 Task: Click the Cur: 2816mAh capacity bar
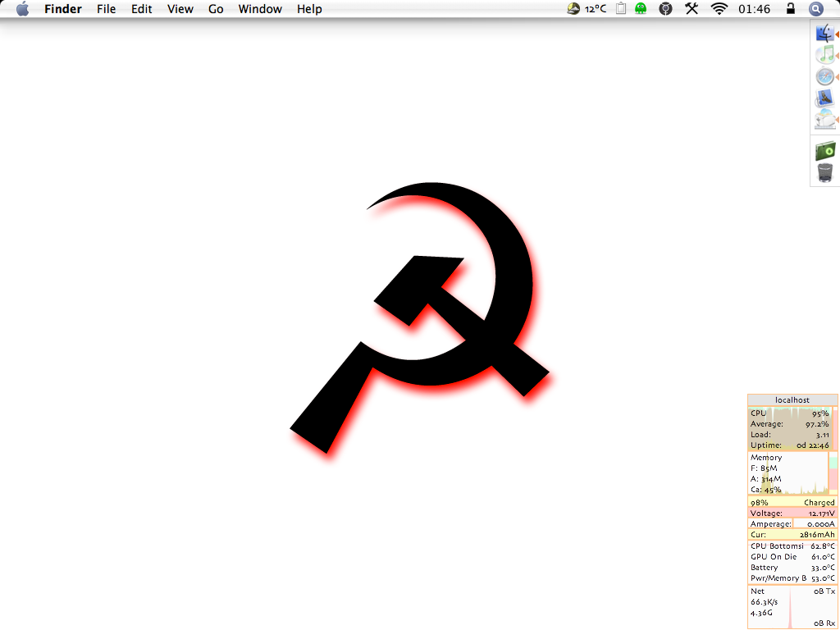tap(792, 535)
